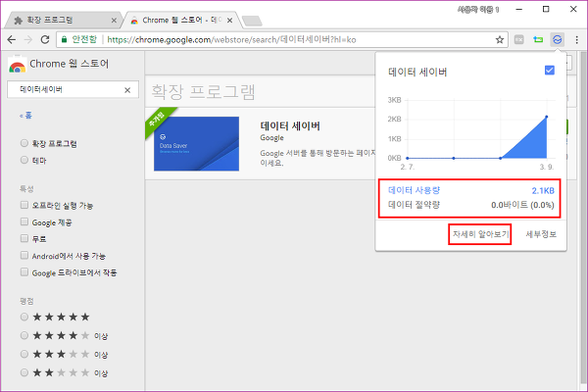Go back using the browser back arrow
This screenshot has width=588, height=392.
(x=12, y=39)
